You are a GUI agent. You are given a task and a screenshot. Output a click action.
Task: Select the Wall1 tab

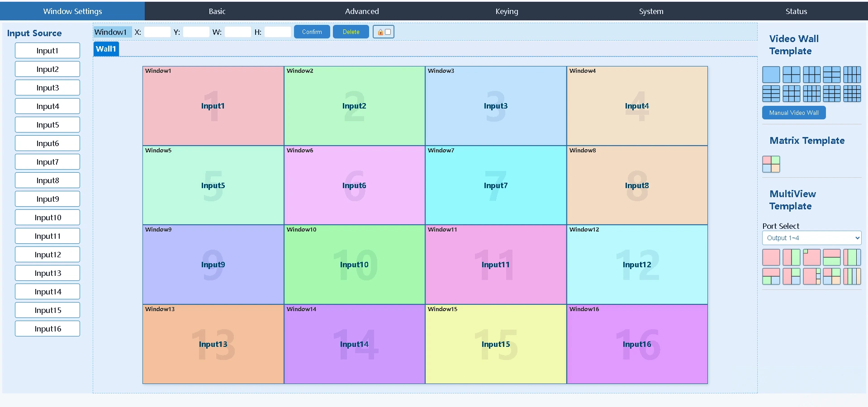click(x=106, y=49)
